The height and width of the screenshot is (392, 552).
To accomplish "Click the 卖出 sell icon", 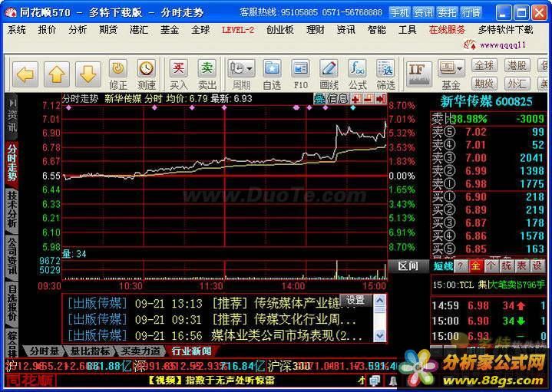I will pyautogui.click(x=207, y=74).
